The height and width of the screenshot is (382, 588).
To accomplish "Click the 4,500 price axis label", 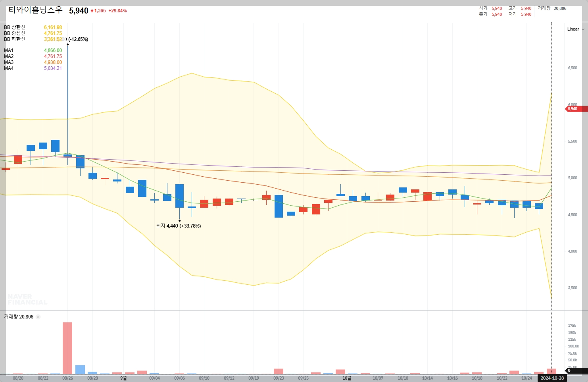I will 573,215.
